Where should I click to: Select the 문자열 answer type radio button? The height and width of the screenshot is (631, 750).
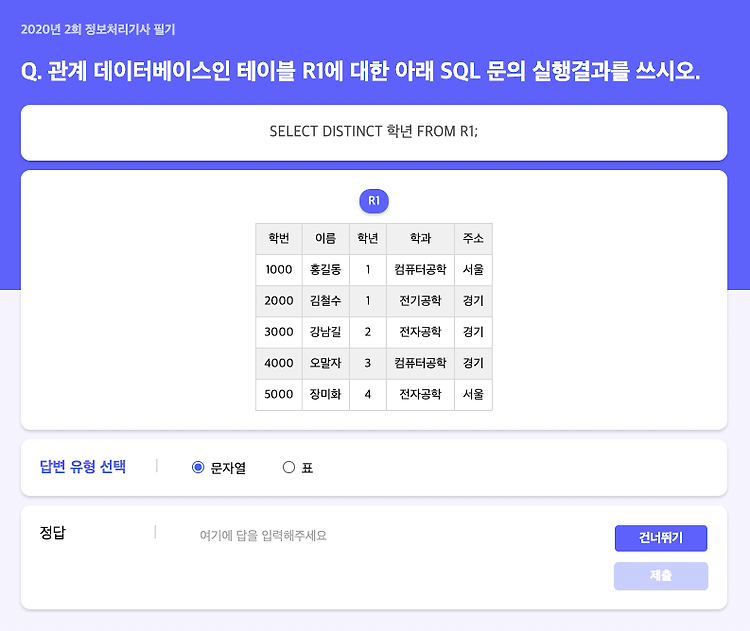coord(198,467)
